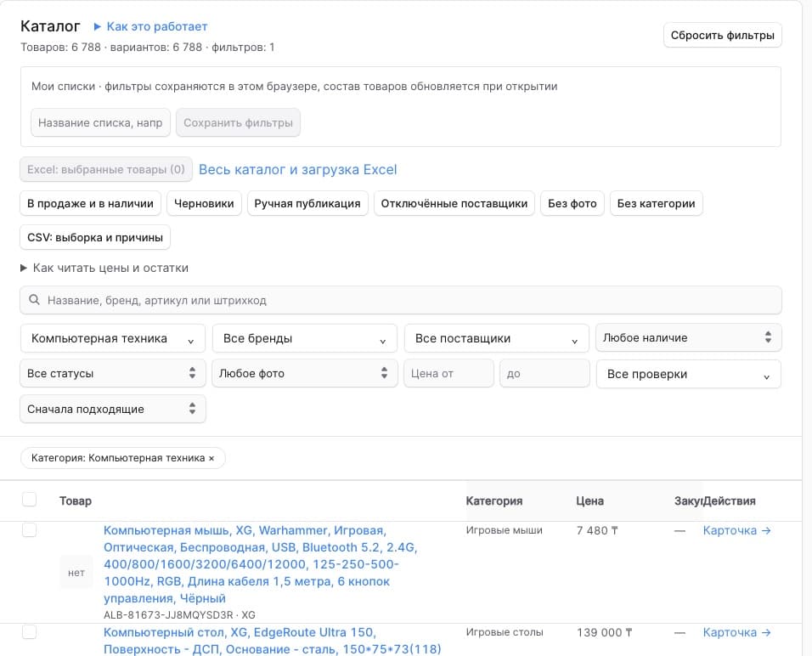Click the "139 000 ₸" price cell
Image resolution: width=812 pixels, height=656 pixels.
click(x=605, y=633)
